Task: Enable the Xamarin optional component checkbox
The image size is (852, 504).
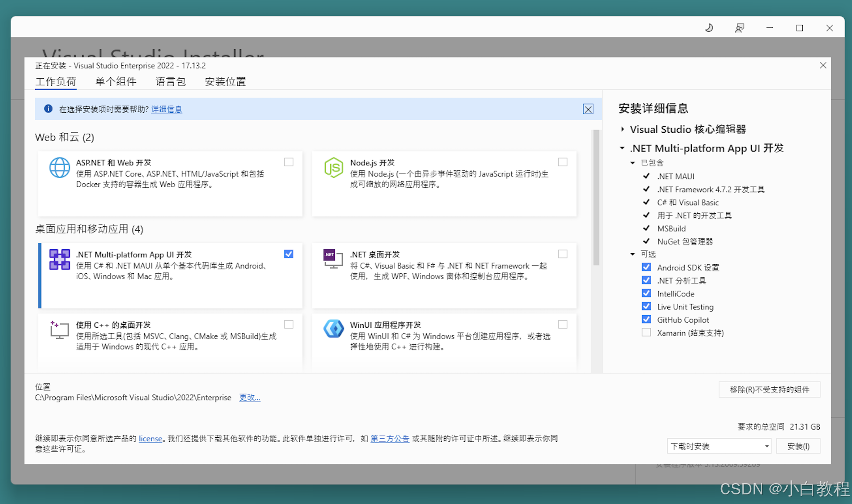Action: 646,333
